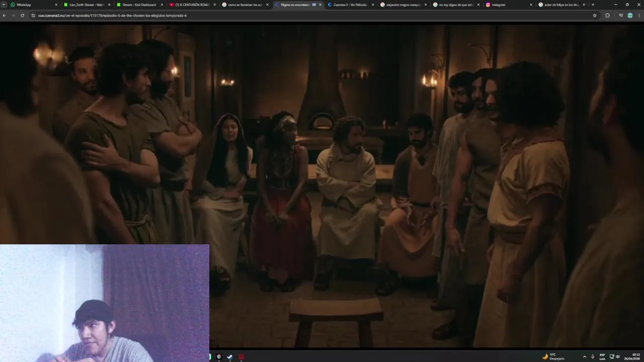
Task: Open a new browser tab
Action: [593, 5]
